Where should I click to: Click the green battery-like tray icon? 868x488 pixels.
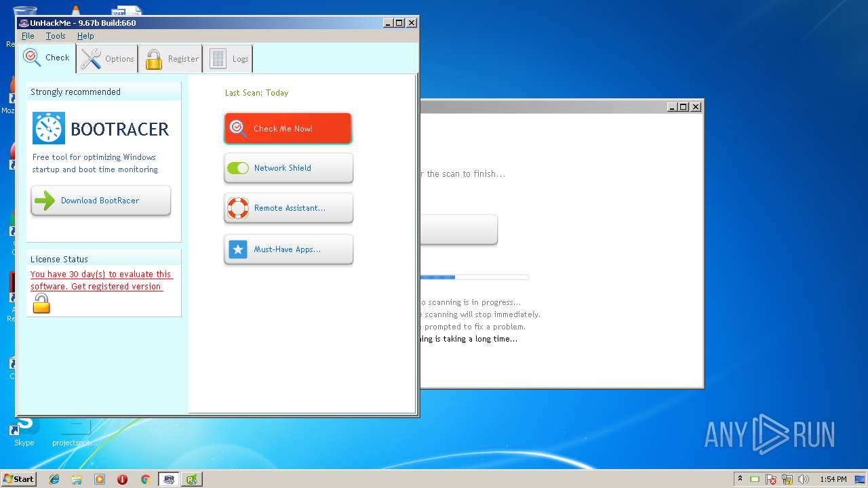tap(755, 479)
